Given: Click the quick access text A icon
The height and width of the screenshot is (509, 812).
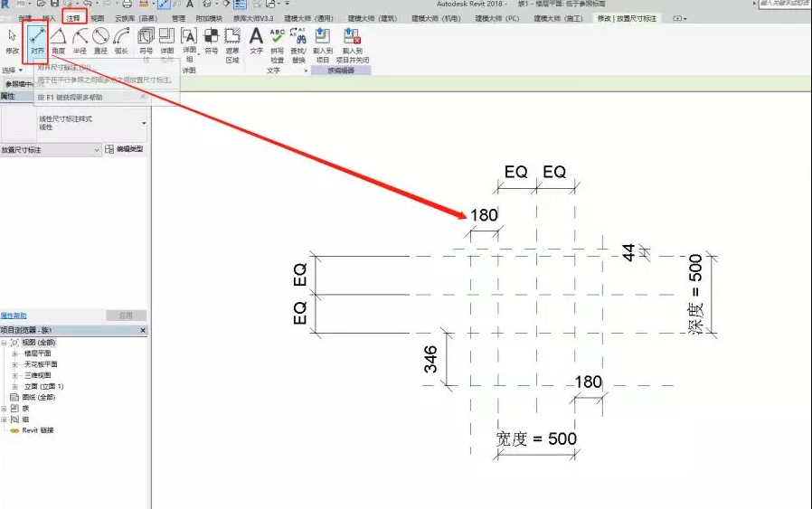Looking at the screenshot, I should [190, 5].
